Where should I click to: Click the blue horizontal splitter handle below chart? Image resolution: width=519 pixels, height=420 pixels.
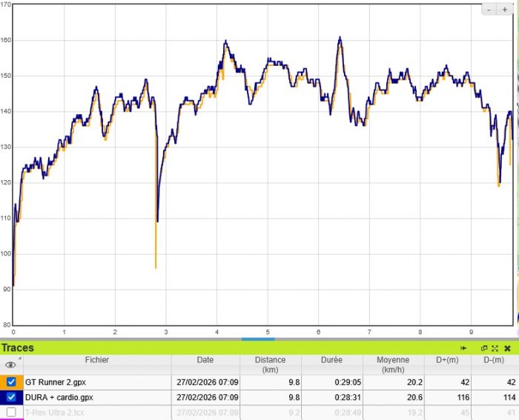[258, 339]
